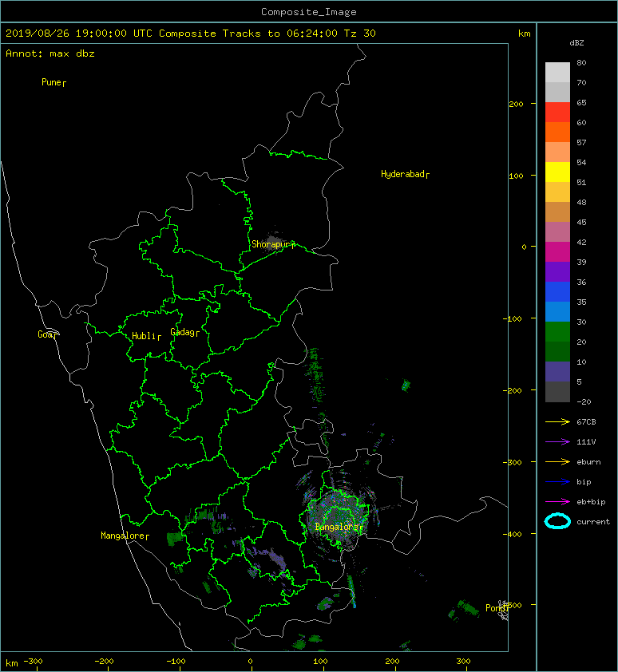Click the green 30 dBZ swatch
618x672 pixels.
click(x=557, y=331)
